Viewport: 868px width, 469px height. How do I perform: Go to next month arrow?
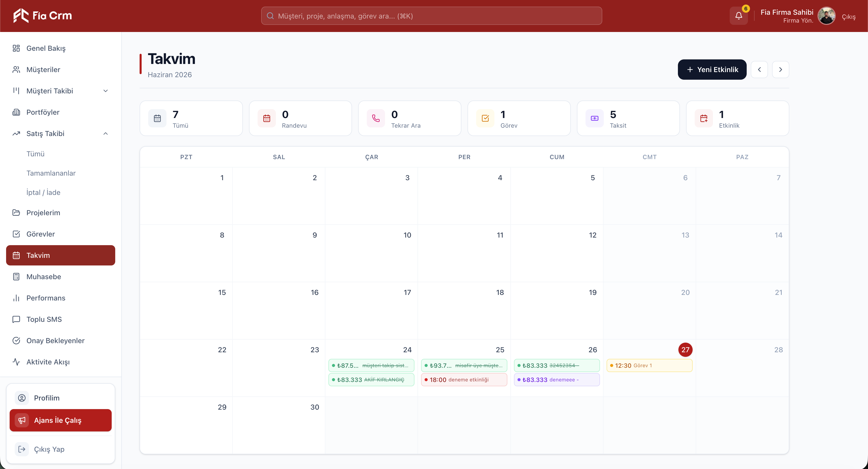tap(780, 69)
